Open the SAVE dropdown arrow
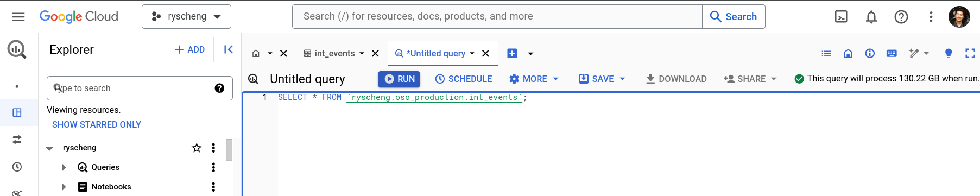Viewport: 980px width, 196px height. pos(622,79)
